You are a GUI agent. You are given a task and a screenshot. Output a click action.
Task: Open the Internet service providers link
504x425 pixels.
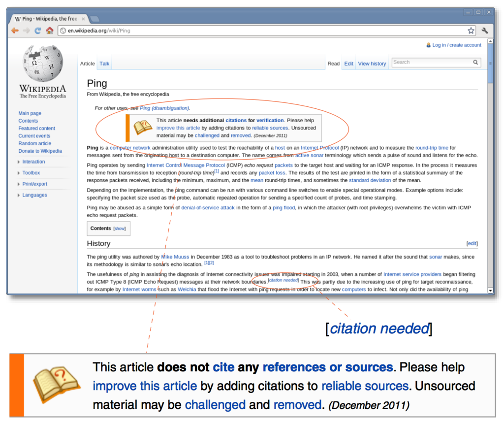[x=412, y=274]
